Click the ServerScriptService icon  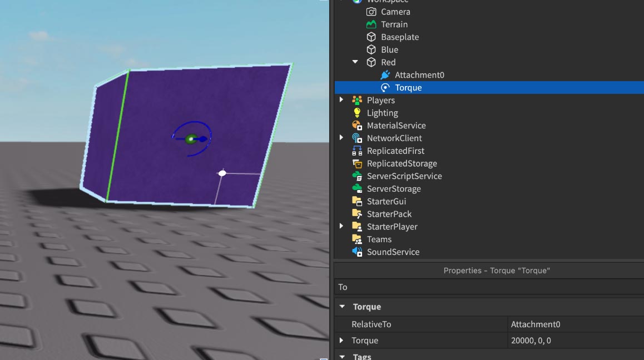pos(357,176)
